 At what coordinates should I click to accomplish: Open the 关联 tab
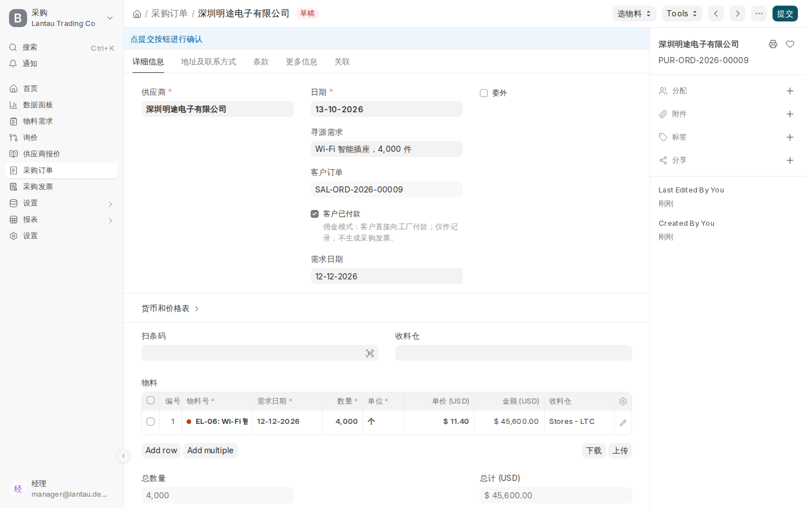pyautogui.click(x=342, y=62)
